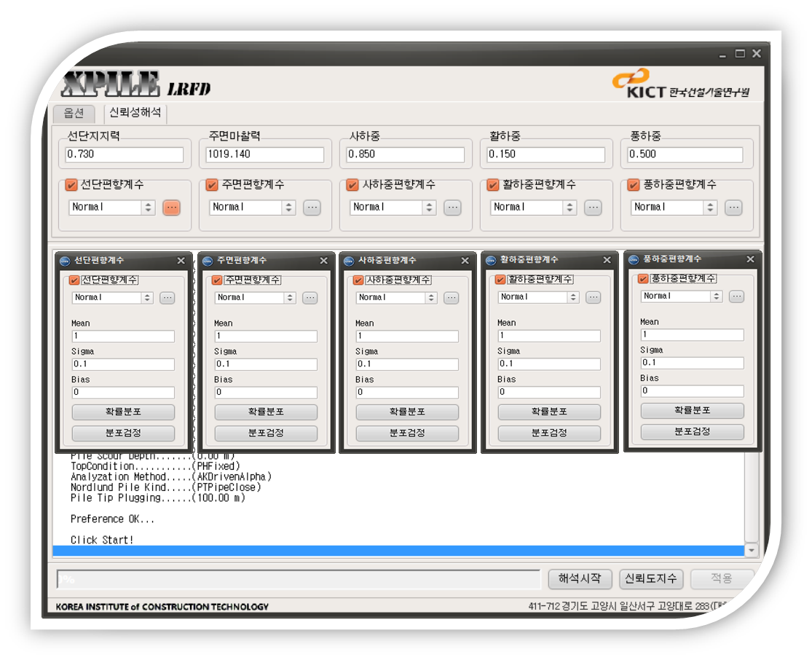
Task: Click 분포검정 button in 풍하중편향계수 popup
Action: click(692, 431)
